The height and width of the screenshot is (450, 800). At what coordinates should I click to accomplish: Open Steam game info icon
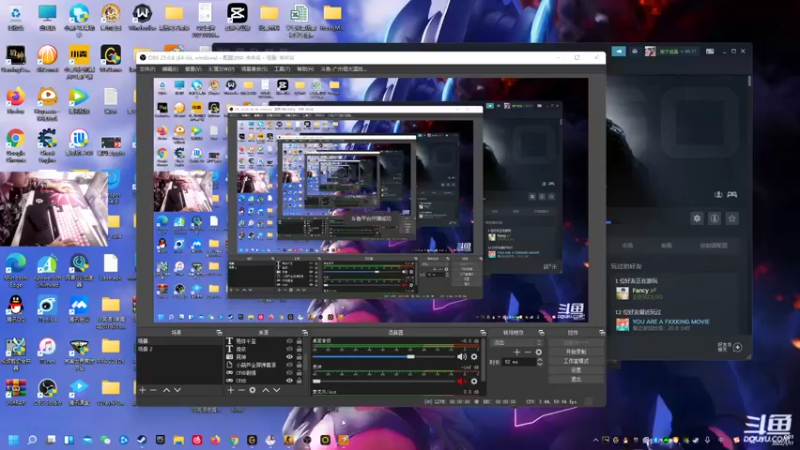click(714, 218)
